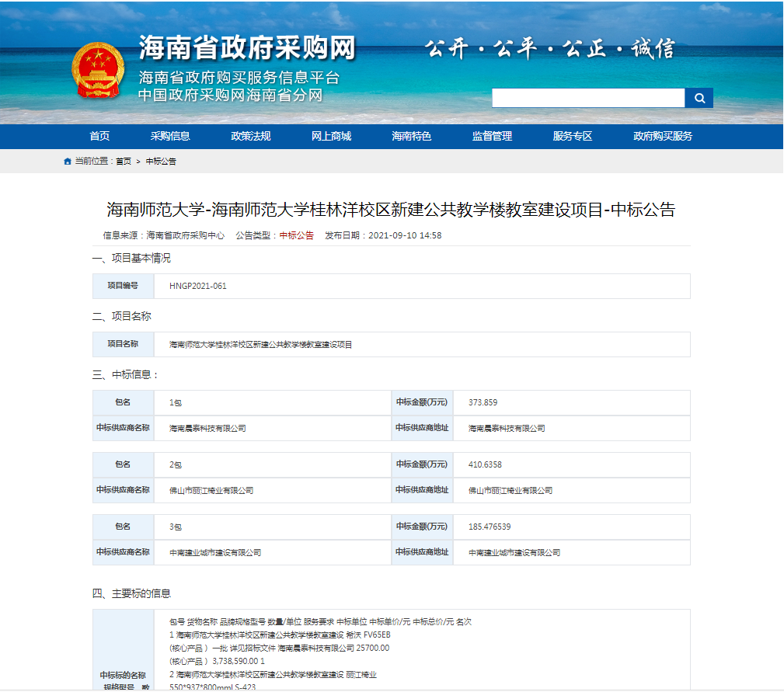Click the 项目编号 label cell
The height and width of the screenshot is (692, 784).
click(123, 287)
